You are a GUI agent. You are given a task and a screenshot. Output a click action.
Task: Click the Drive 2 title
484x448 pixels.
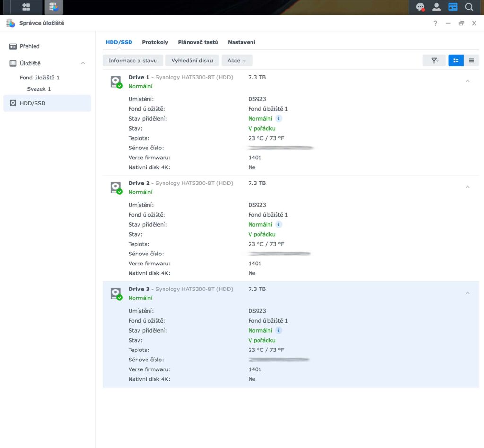point(139,183)
